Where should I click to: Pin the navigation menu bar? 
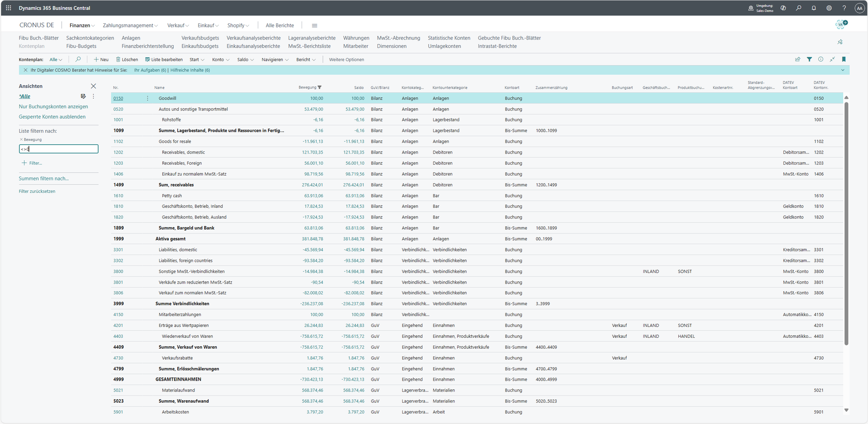(x=840, y=42)
